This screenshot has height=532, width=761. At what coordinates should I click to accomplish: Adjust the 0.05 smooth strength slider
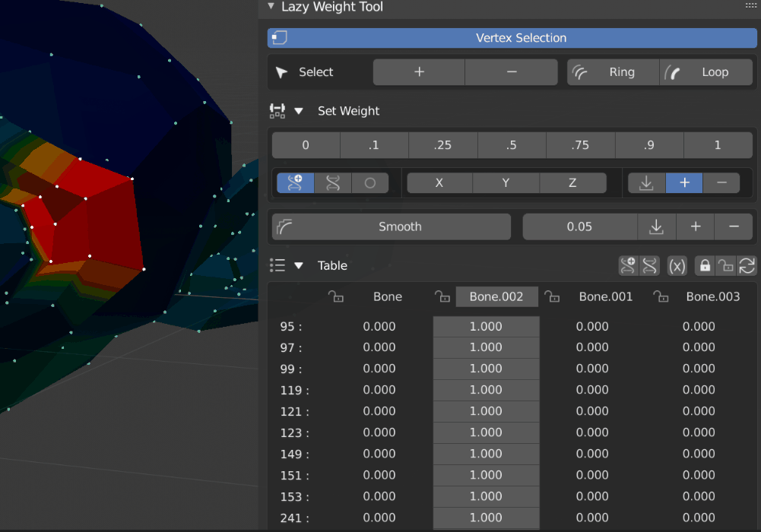click(x=579, y=226)
